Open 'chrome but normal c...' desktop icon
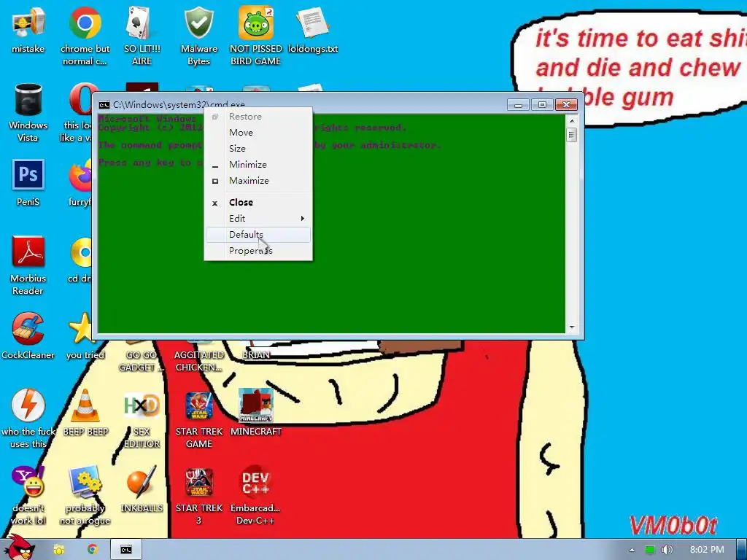Image resolution: width=747 pixels, height=560 pixels. (x=85, y=36)
